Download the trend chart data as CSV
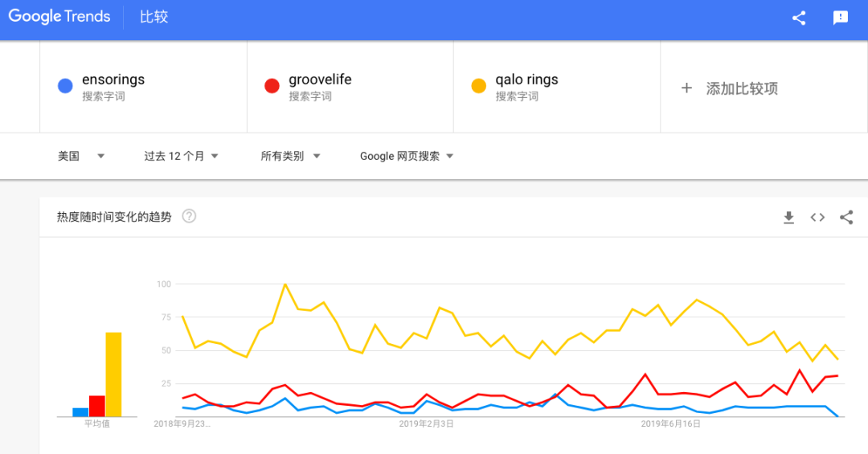Image resolution: width=868 pixels, height=454 pixels. (789, 218)
